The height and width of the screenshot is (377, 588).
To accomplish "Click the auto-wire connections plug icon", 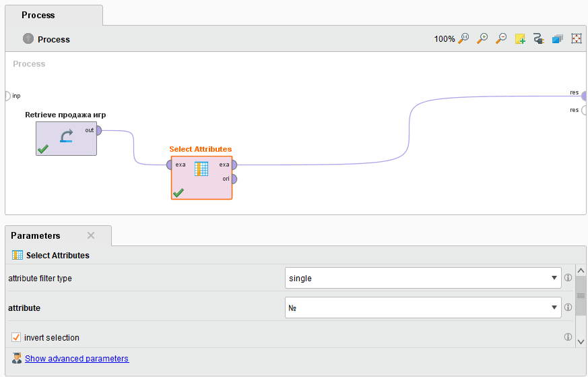I will [539, 38].
